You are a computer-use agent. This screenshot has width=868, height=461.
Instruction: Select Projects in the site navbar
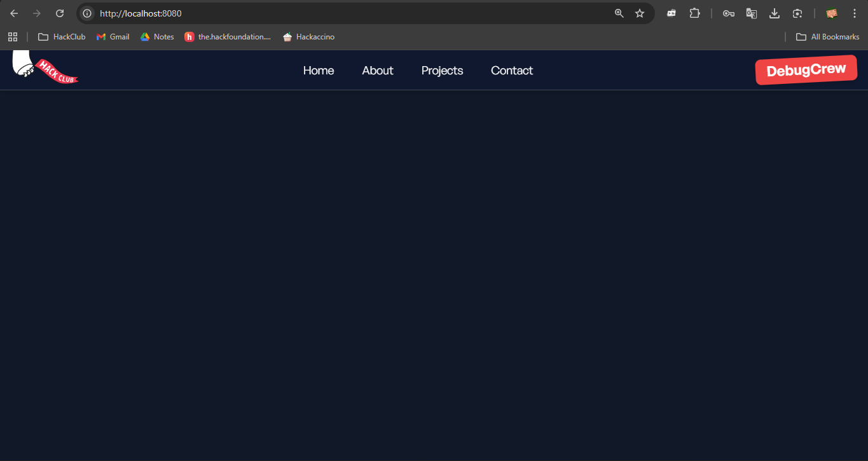tap(442, 71)
